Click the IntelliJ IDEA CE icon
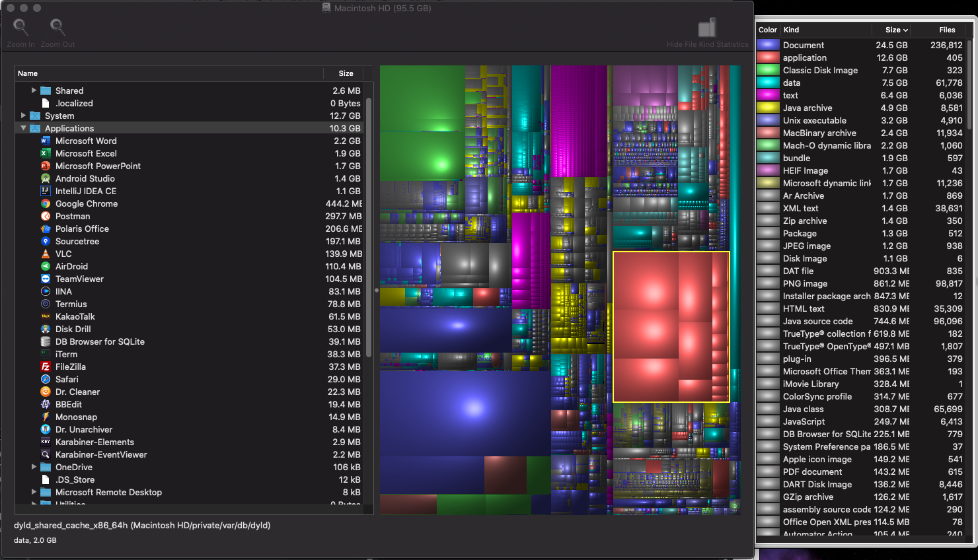Viewport: 978px width, 560px height. point(46,191)
